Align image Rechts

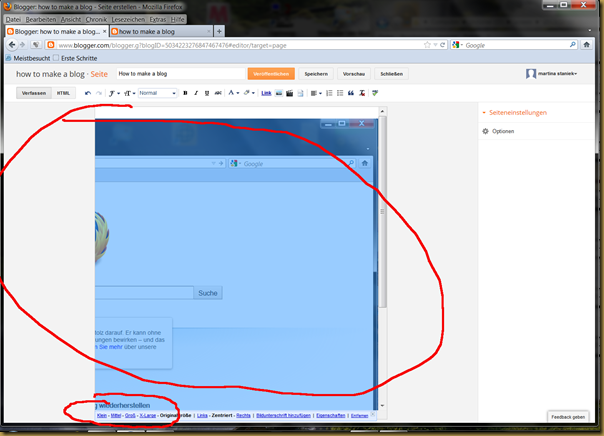[x=243, y=416]
